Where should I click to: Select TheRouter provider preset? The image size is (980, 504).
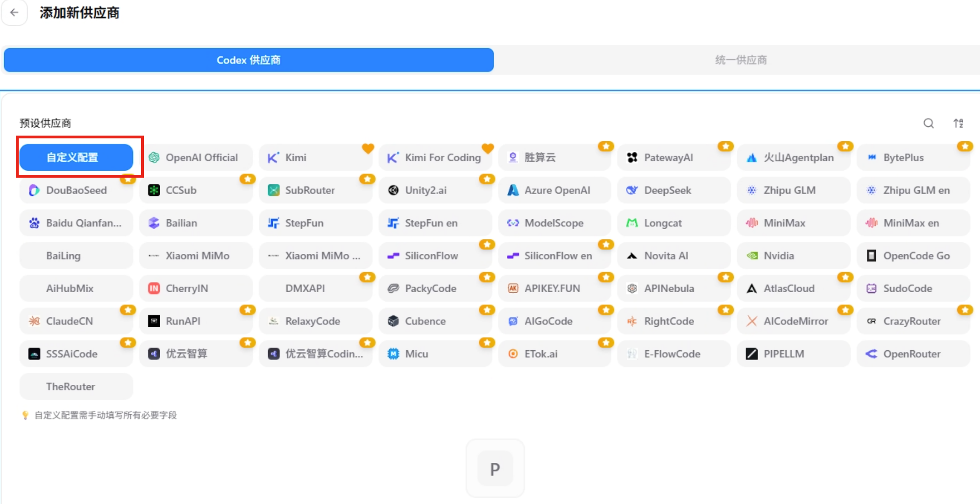click(x=76, y=387)
